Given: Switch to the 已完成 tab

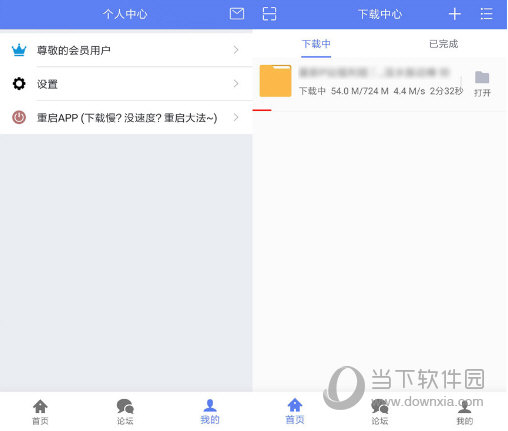Looking at the screenshot, I should tap(443, 44).
